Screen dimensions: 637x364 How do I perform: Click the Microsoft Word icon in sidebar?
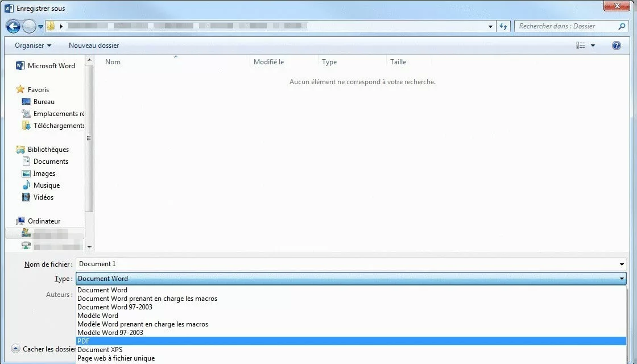pyautogui.click(x=20, y=65)
